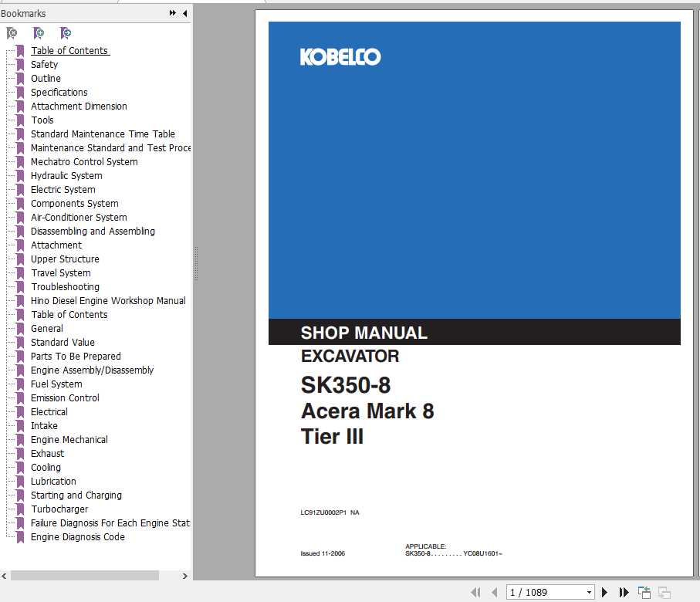Go to the previous page

point(494,592)
